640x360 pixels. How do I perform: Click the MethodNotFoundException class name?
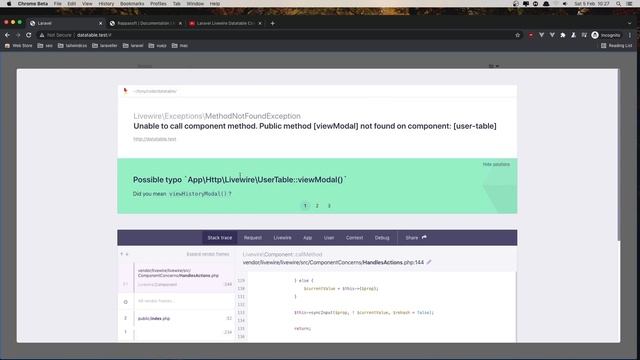[253, 116]
